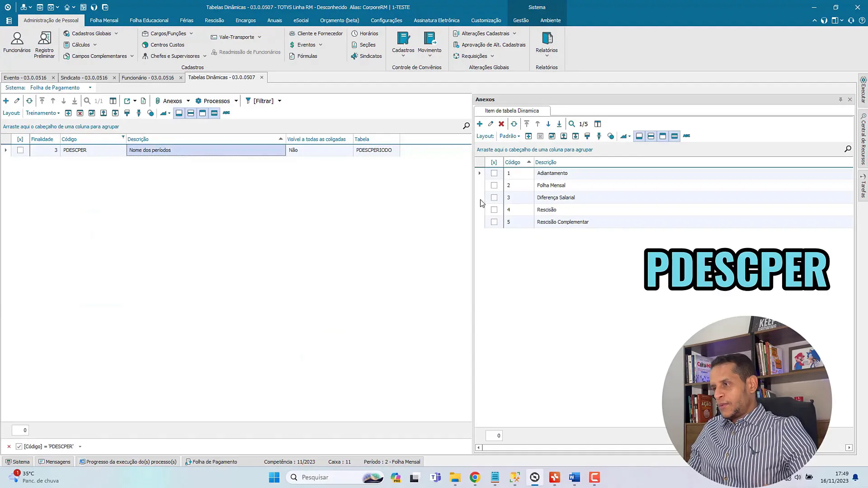The image size is (868, 488).
Task: Click the red delete X in Anexos toolbar
Action: (501, 124)
